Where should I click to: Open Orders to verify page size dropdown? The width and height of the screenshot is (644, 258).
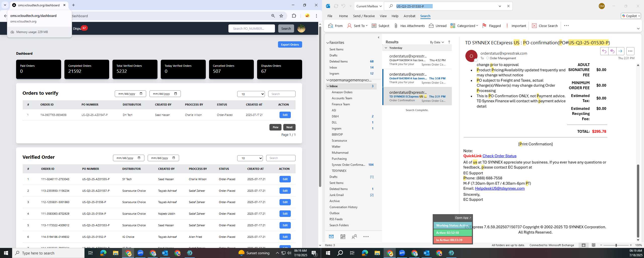click(251, 94)
